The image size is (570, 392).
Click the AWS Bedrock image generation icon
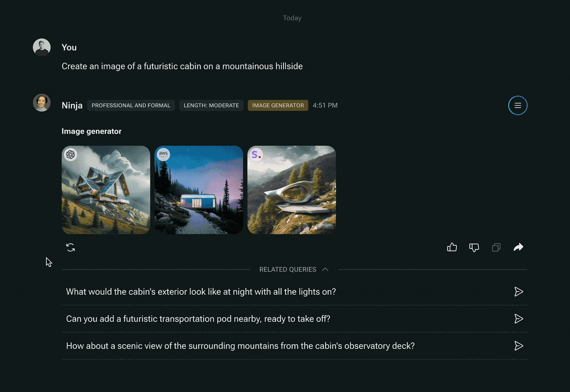click(x=163, y=154)
